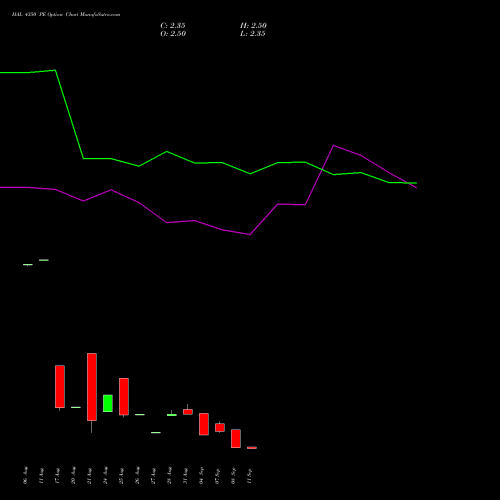The width and height of the screenshot is (500, 500).
Task: Click the HAL PE Option Chart title text
Action: 66,15
